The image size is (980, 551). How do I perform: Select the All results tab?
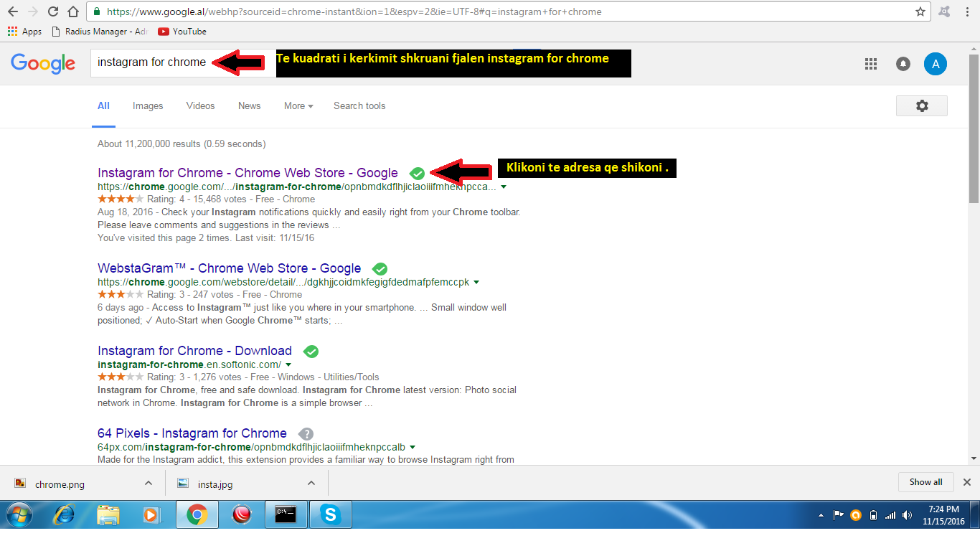coord(103,105)
